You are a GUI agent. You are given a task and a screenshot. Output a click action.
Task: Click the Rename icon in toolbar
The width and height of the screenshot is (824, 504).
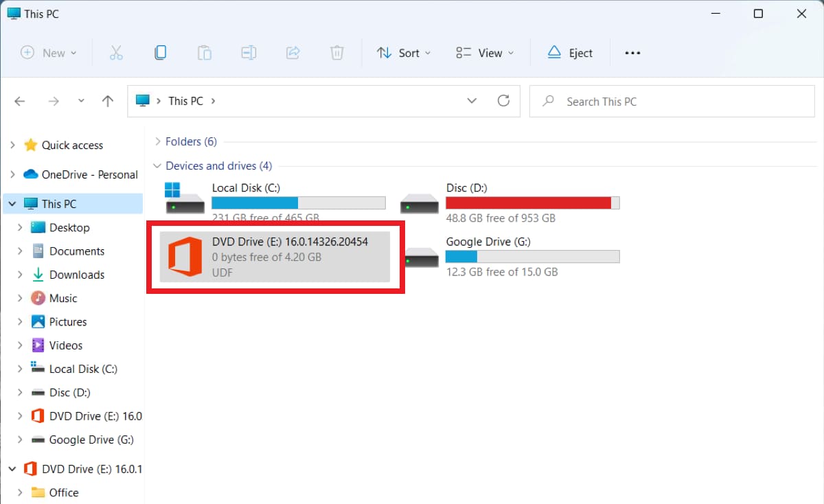pyautogui.click(x=248, y=53)
